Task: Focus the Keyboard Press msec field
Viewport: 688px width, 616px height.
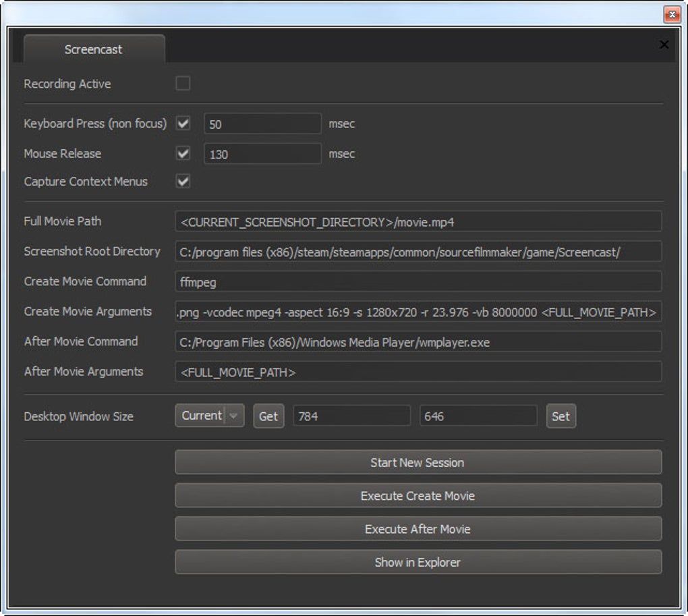Action: [263, 123]
